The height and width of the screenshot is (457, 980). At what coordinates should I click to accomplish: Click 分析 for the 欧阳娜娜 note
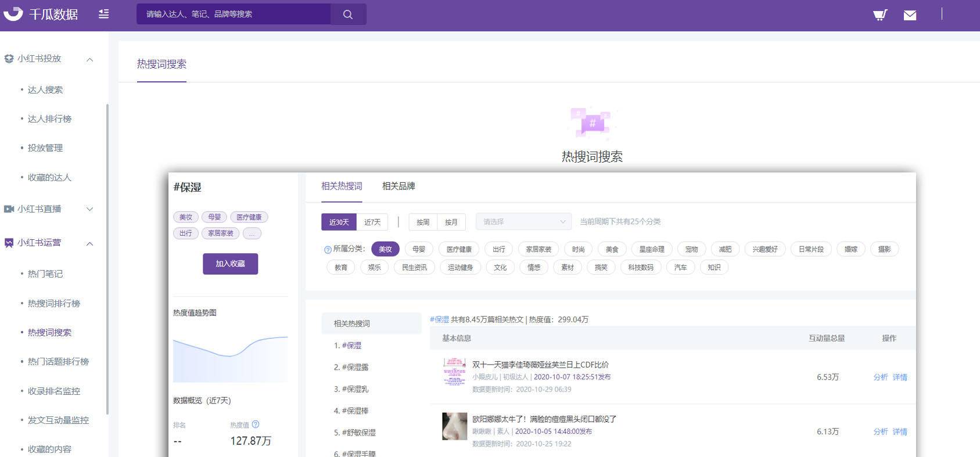[x=881, y=432]
